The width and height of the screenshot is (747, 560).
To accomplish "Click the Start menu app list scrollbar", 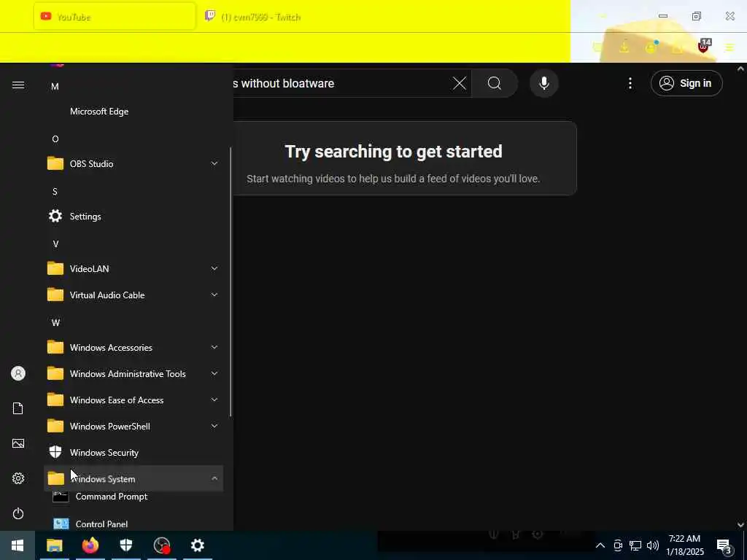I will tap(231, 282).
